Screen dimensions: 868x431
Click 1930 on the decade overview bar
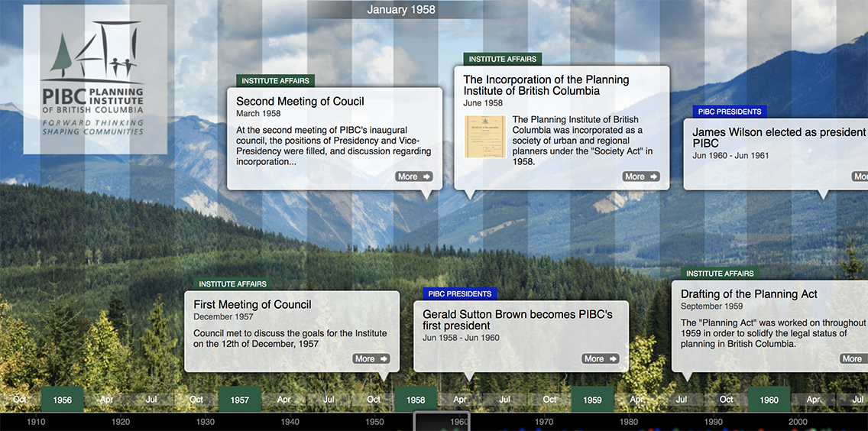click(206, 422)
